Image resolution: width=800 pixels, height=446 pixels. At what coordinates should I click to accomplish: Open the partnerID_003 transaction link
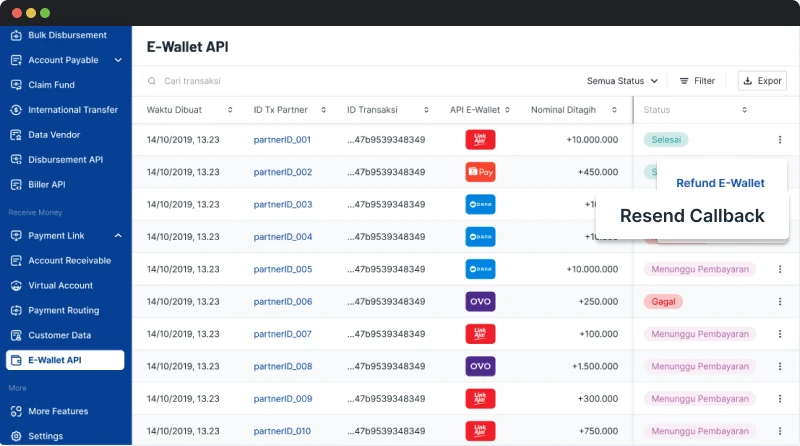pos(282,205)
